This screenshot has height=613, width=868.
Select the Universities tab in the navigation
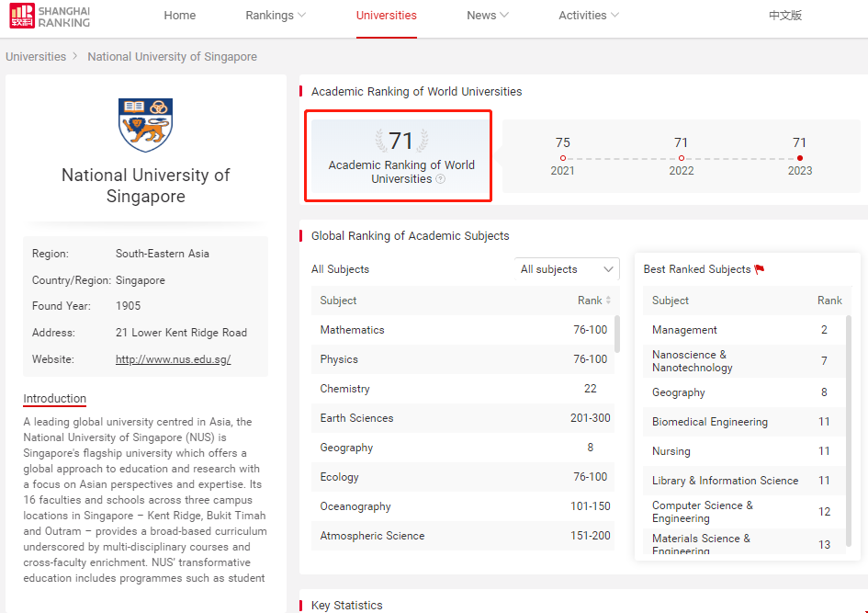386,15
